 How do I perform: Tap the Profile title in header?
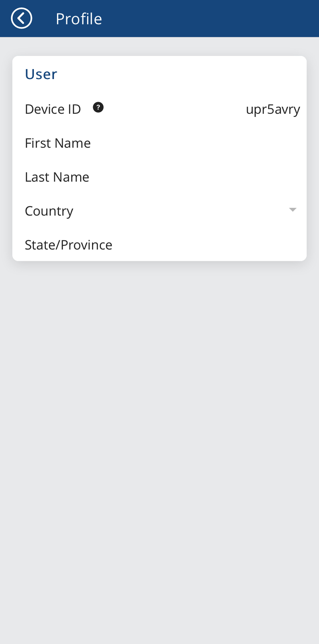(79, 19)
